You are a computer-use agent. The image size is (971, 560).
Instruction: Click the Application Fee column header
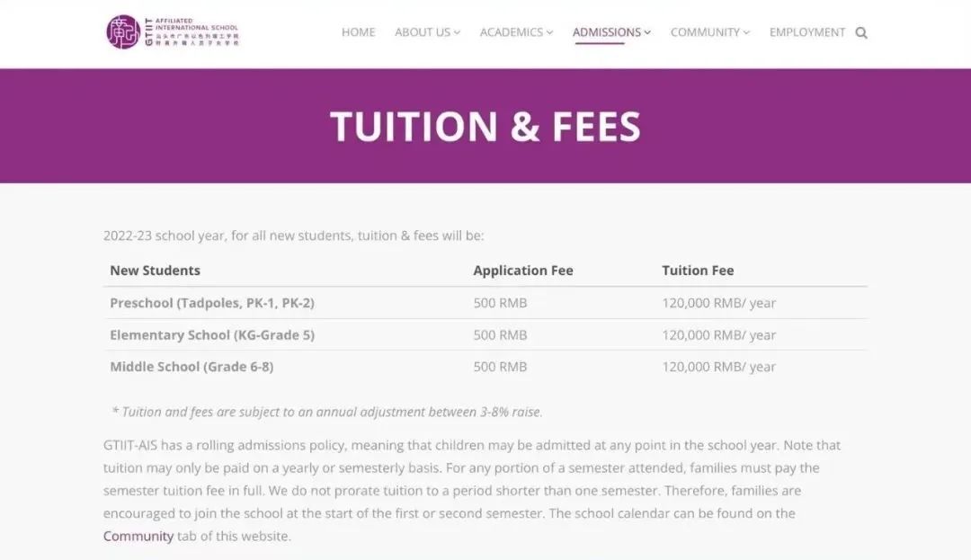tap(522, 271)
